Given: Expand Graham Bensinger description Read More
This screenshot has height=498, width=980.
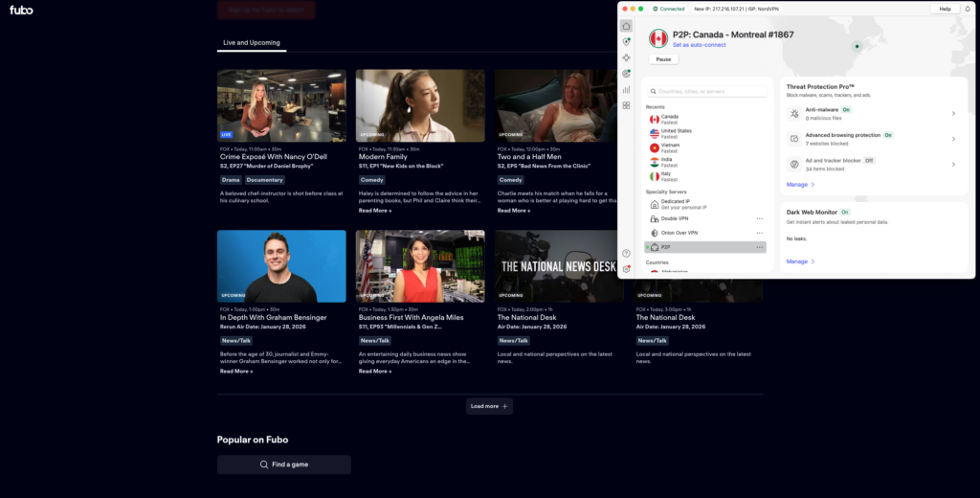Looking at the screenshot, I should [x=236, y=372].
